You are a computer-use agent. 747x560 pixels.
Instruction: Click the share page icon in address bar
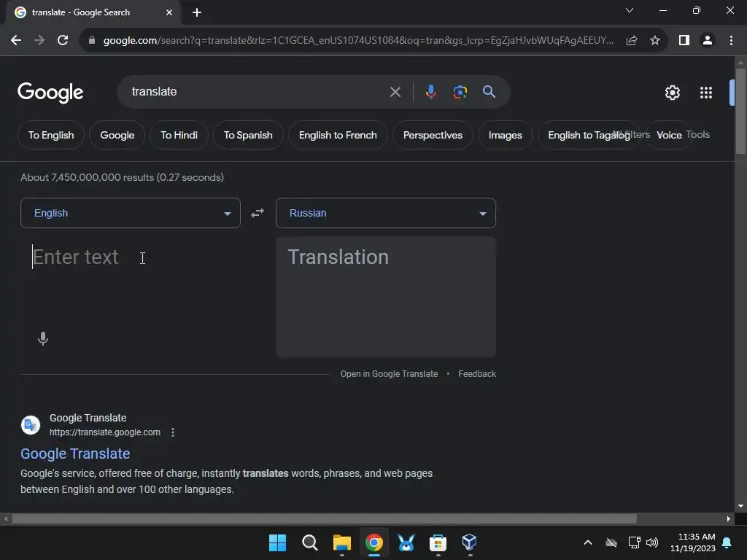[x=632, y=41]
